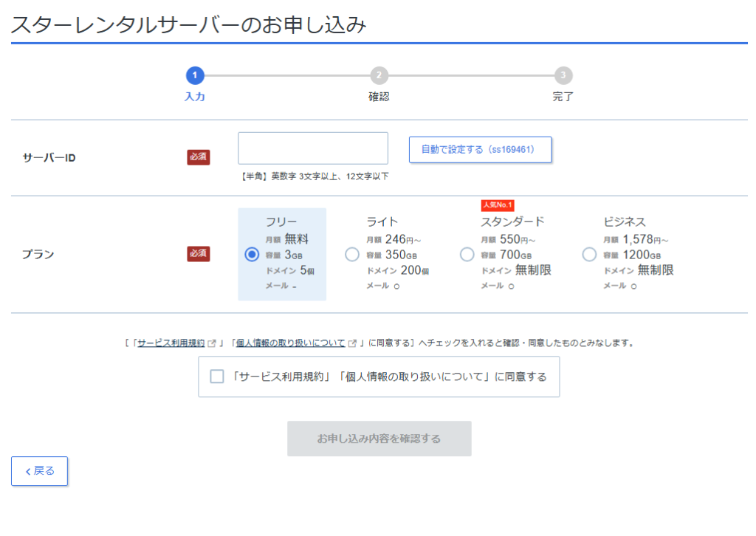Pick the ビジネス plan radio button

[x=589, y=254]
